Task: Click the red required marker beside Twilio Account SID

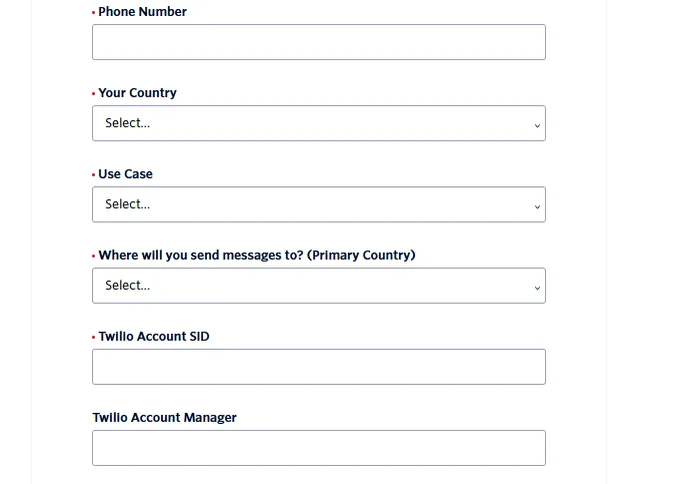Action: point(93,337)
